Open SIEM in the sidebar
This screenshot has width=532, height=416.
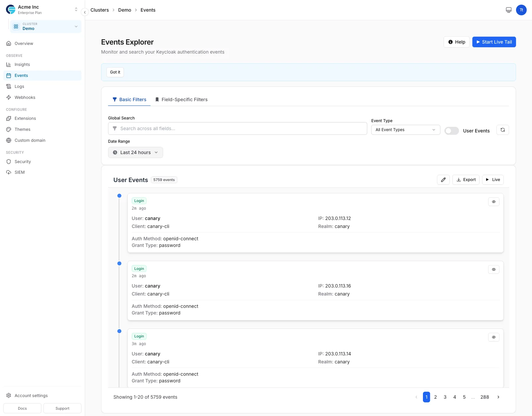point(42,172)
